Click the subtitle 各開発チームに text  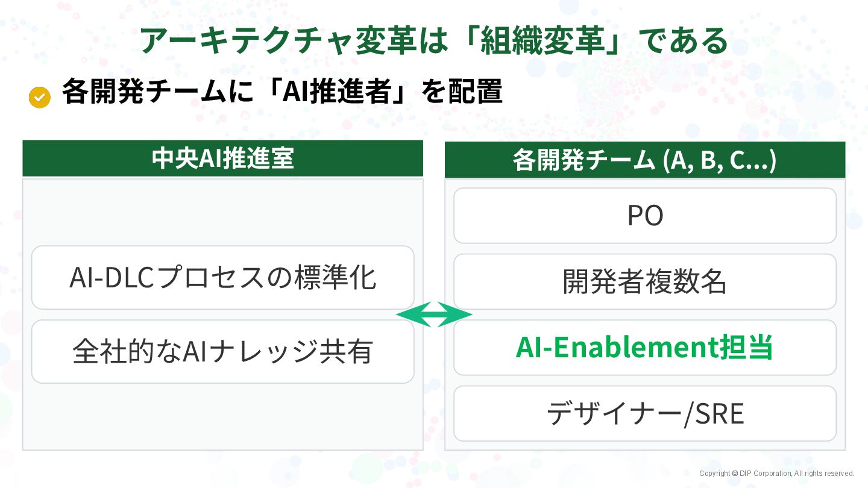[157, 93]
